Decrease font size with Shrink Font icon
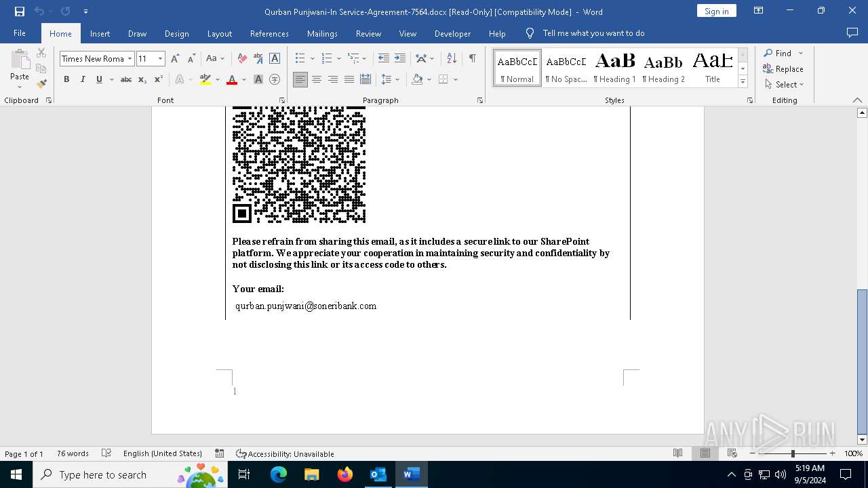This screenshot has width=868, height=488. [191, 59]
